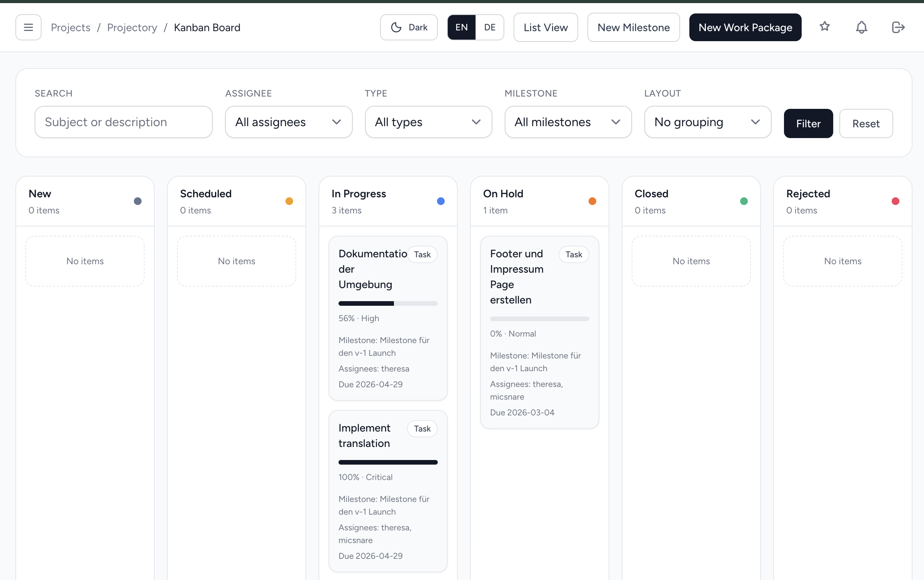Click the Reset button

(x=866, y=123)
